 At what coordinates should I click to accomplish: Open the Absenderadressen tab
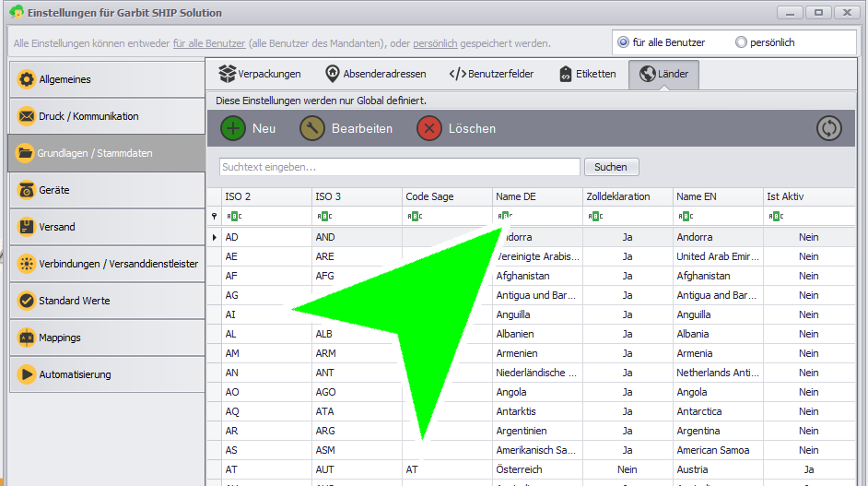[376, 74]
